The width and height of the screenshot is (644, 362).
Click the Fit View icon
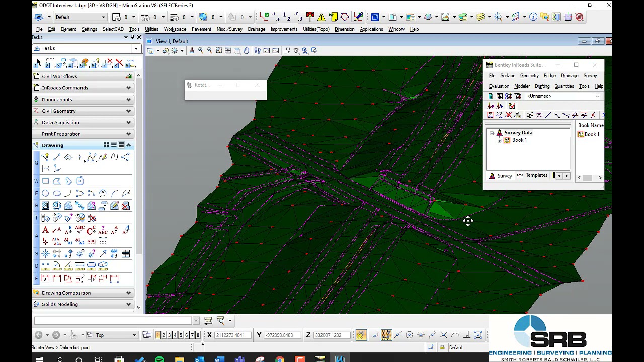(x=228, y=51)
